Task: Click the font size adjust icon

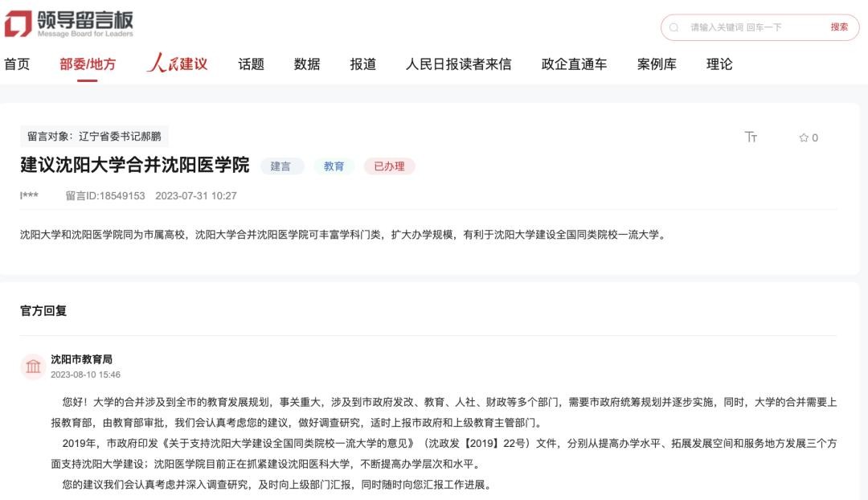Action: tap(751, 137)
